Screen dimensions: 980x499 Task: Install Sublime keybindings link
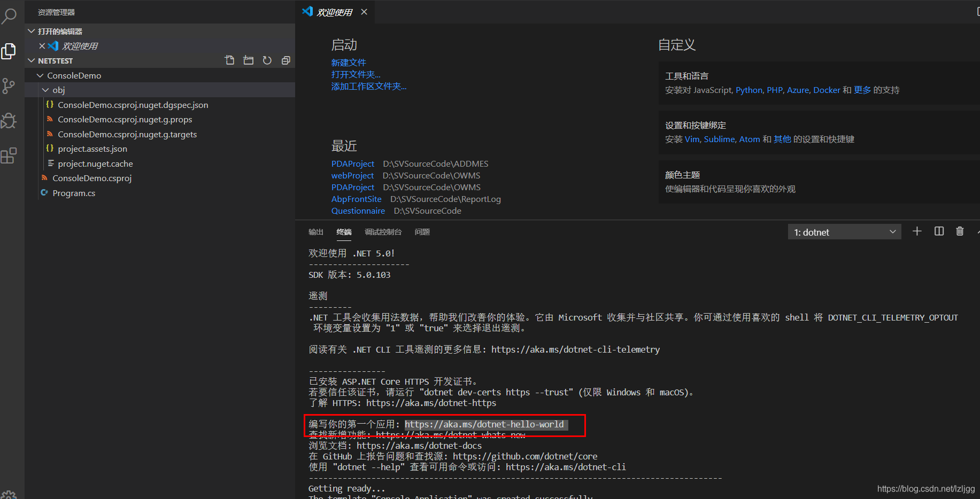720,139
